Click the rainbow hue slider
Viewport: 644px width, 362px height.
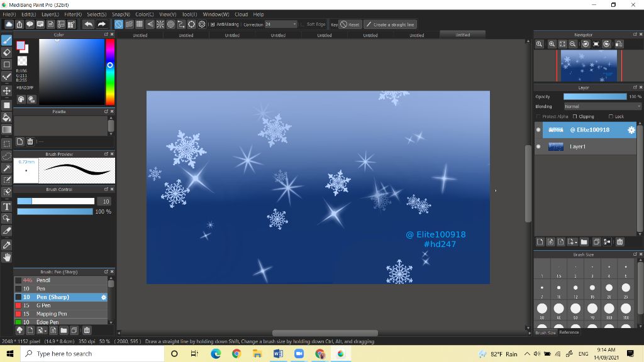coord(110,72)
